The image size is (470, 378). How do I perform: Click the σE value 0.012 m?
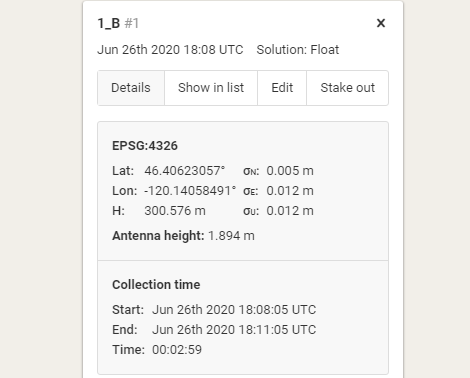[290, 191]
